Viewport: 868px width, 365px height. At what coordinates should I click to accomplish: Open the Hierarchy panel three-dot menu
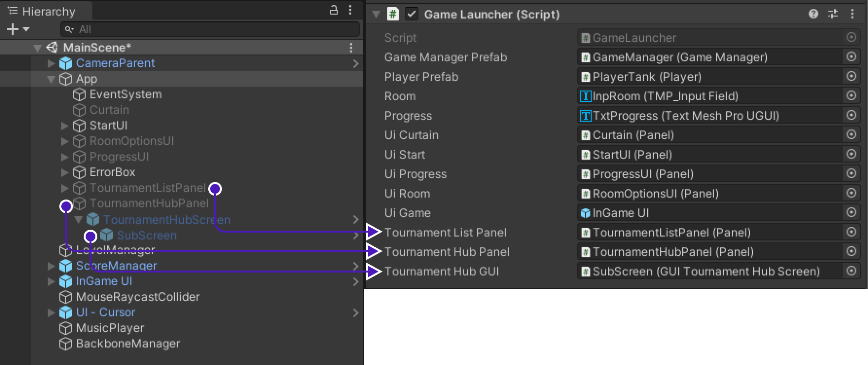point(350,10)
